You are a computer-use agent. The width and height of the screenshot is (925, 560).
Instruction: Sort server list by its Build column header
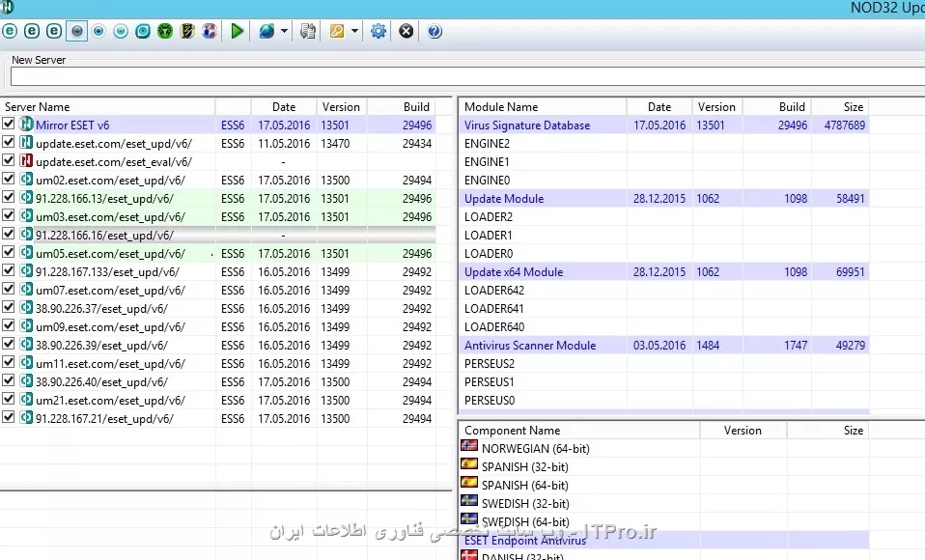point(403,107)
